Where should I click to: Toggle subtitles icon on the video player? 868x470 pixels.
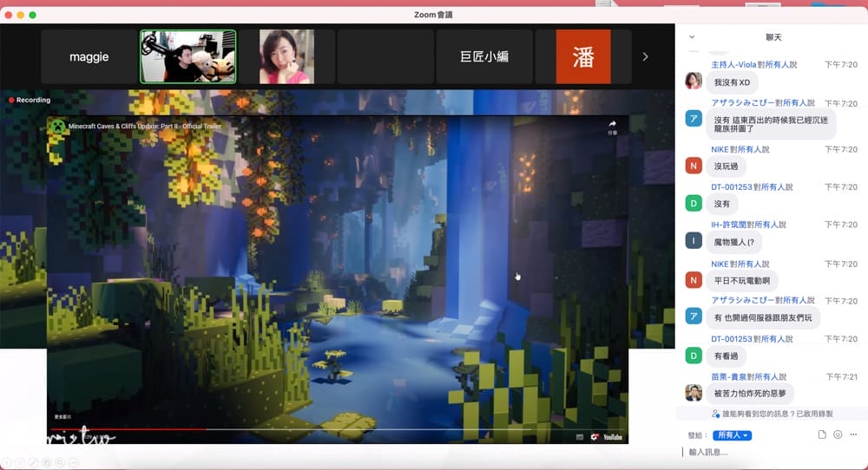[580, 437]
